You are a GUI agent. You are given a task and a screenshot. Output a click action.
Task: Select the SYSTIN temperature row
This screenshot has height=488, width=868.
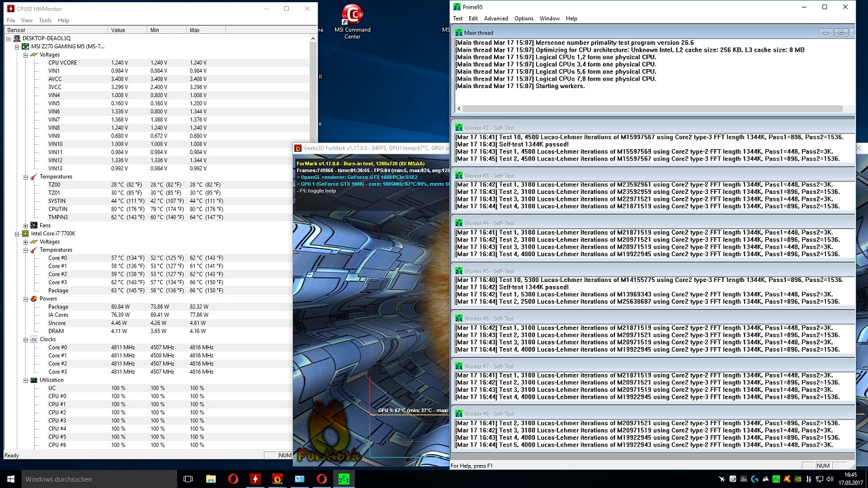coord(157,201)
